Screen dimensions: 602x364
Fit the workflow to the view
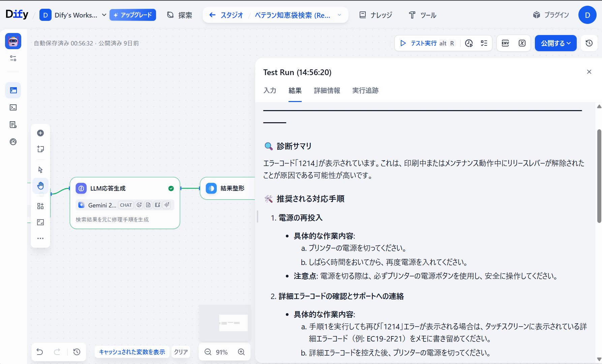(40, 222)
